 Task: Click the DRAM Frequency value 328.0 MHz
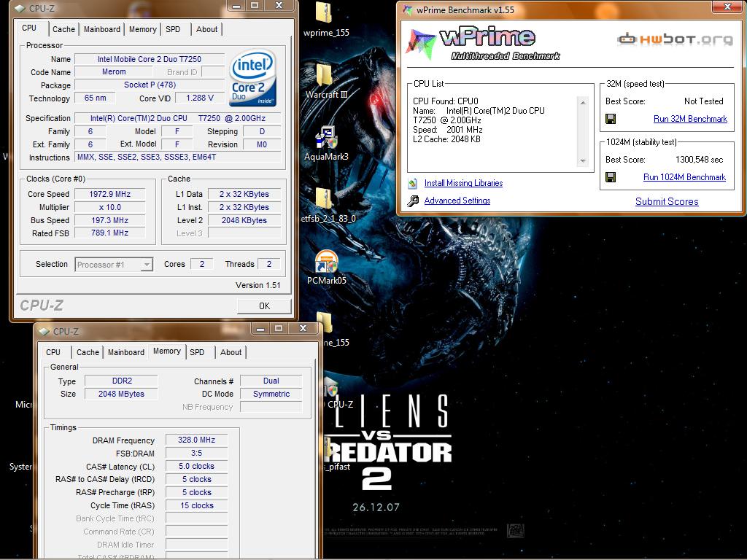point(196,440)
